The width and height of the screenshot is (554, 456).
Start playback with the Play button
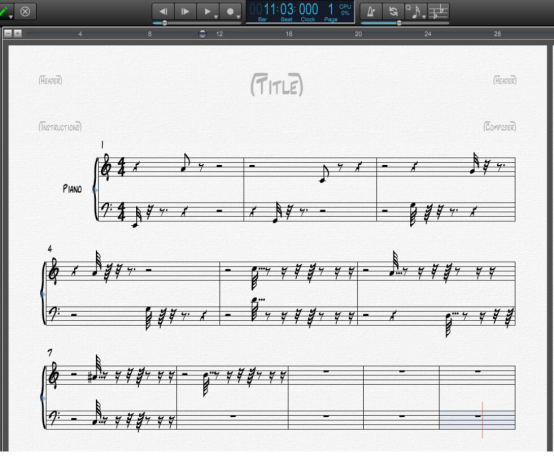207,12
